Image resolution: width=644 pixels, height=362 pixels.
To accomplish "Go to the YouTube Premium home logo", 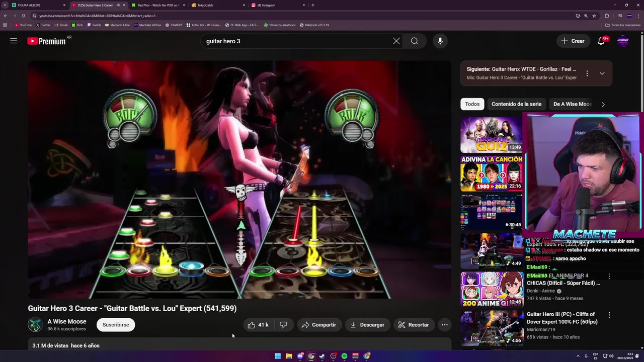I will point(46,41).
